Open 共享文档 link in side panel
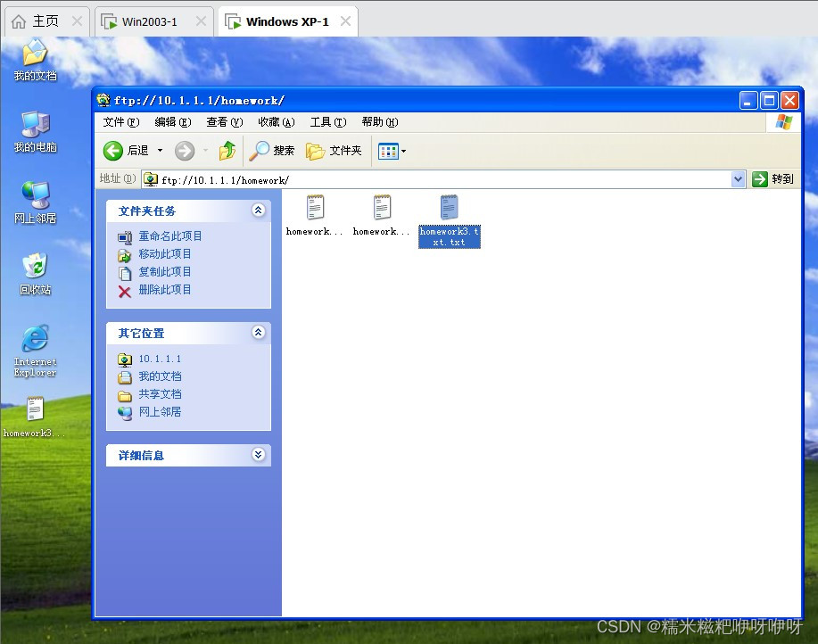Viewport: 818px width, 644px height. 160,394
